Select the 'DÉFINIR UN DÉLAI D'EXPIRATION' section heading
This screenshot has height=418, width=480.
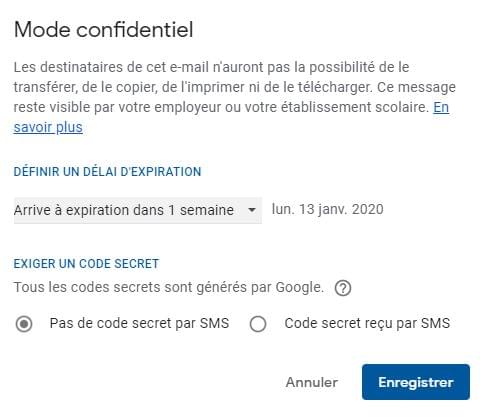coord(107,172)
